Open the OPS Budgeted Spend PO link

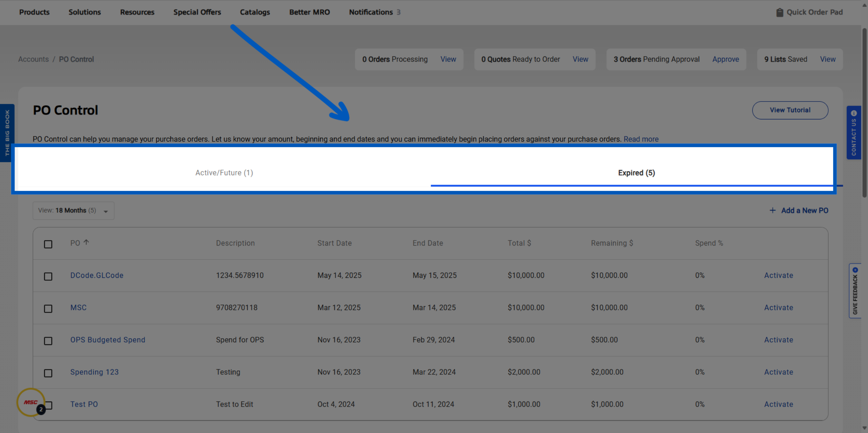click(x=108, y=340)
